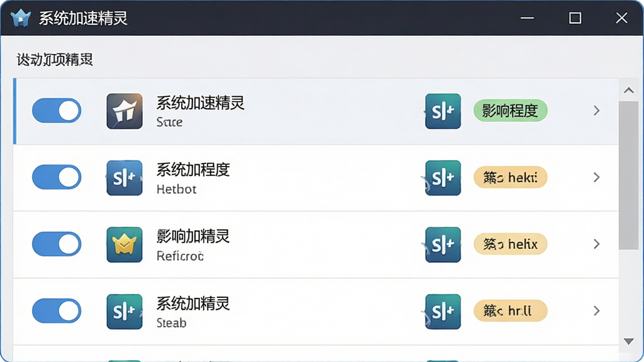
Task: Toggle the Hetbot startup switch
Action: pyautogui.click(x=57, y=177)
